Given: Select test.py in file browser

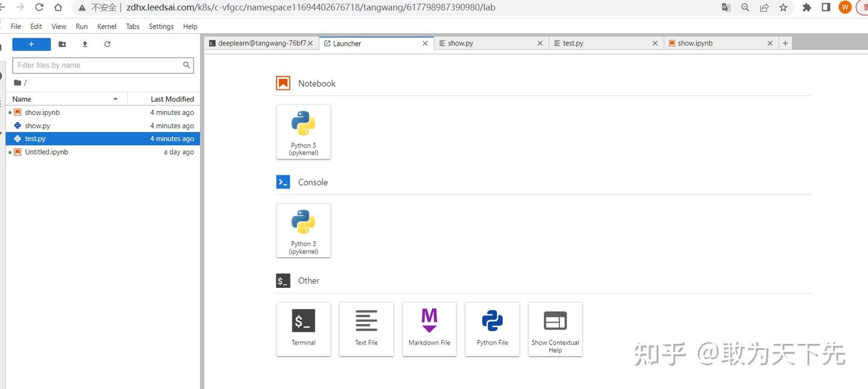Looking at the screenshot, I should pos(102,138).
